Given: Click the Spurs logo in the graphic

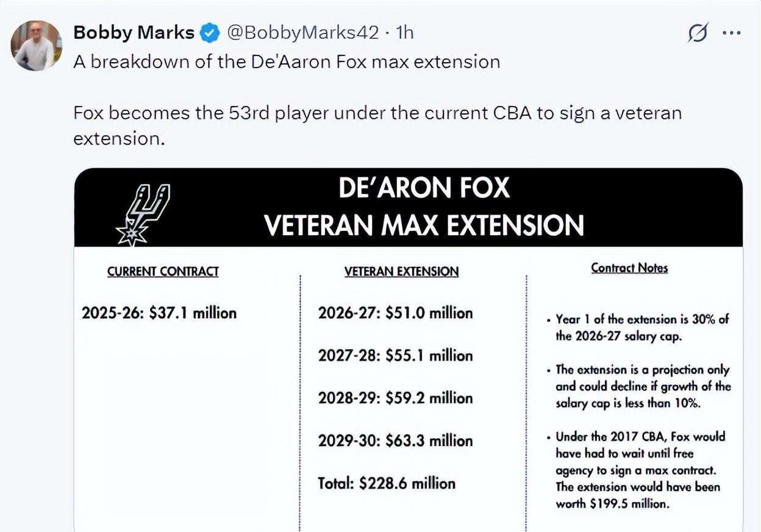Looking at the screenshot, I should pyautogui.click(x=143, y=215).
